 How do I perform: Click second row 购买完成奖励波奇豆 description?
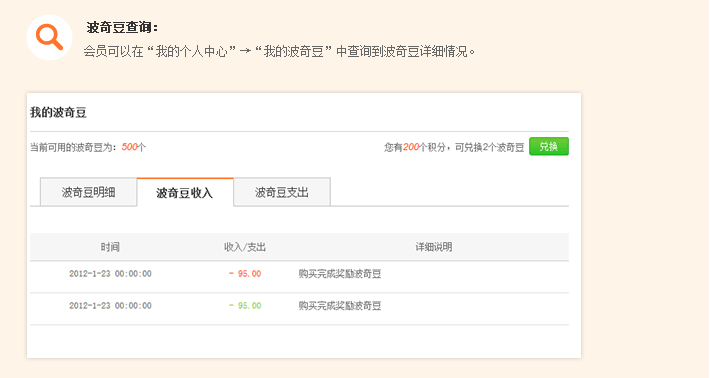tap(340, 306)
